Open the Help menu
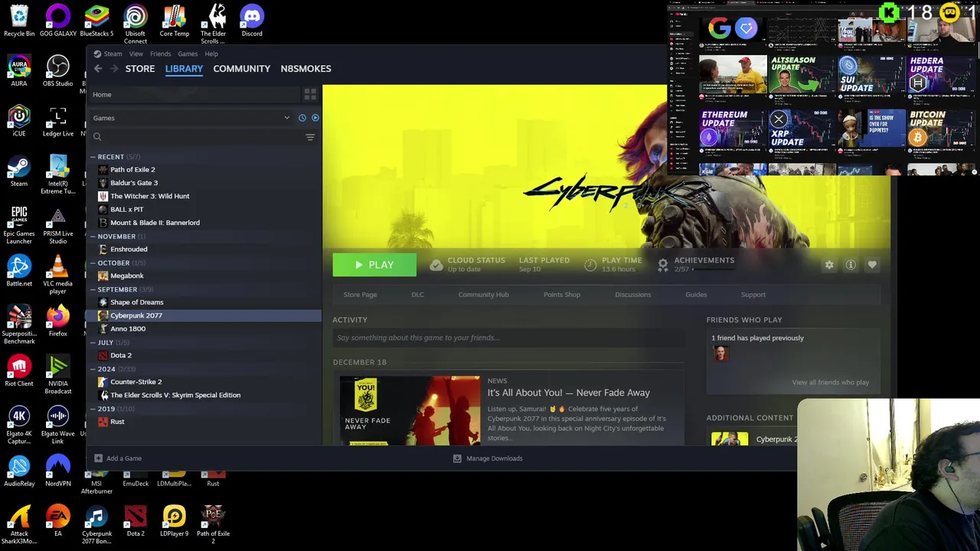This screenshot has width=980, height=551. 211,54
